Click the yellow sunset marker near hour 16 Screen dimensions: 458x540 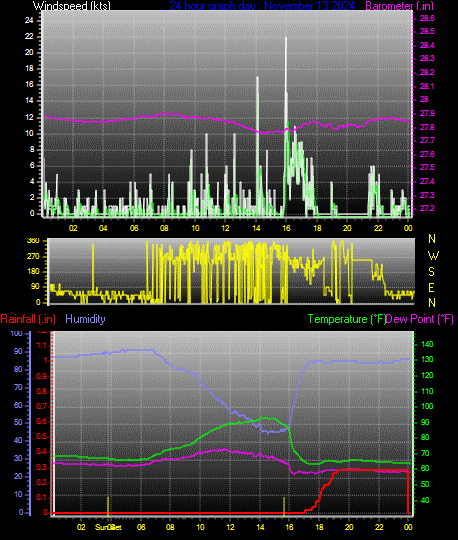pos(284,507)
